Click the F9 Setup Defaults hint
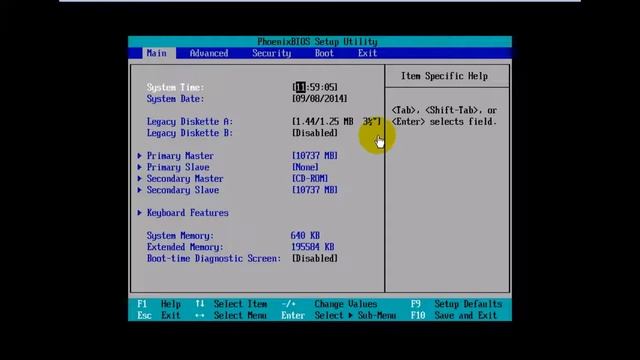The width and height of the screenshot is (640, 360). point(456,304)
